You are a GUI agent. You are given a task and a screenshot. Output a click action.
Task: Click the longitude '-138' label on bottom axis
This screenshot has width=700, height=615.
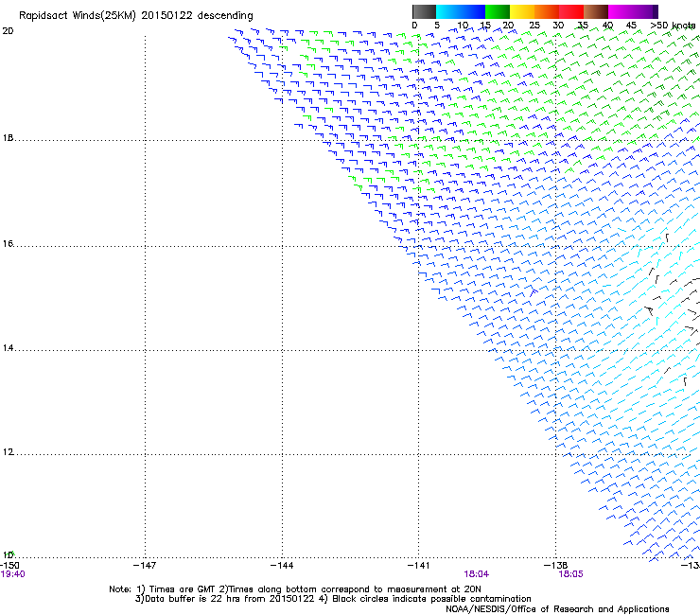(556, 566)
